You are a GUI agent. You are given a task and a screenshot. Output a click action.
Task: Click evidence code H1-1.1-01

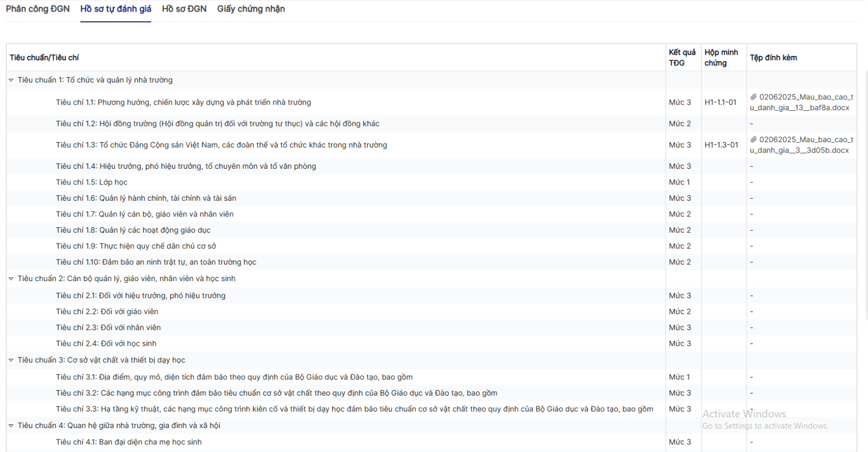(720, 103)
